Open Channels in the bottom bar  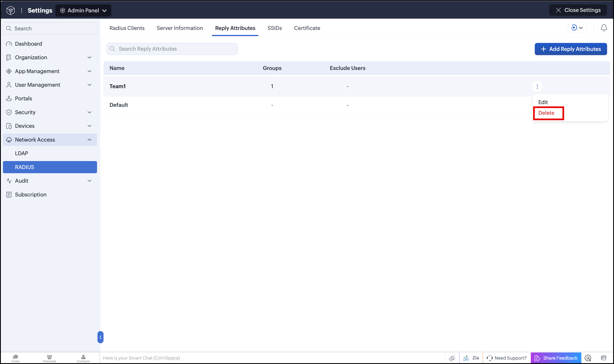pyautogui.click(x=49, y=358)
